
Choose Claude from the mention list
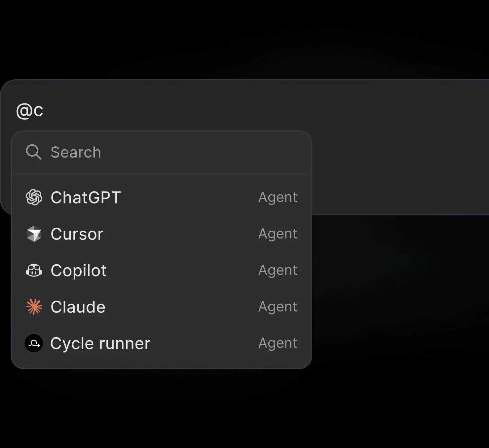[78, 307]
